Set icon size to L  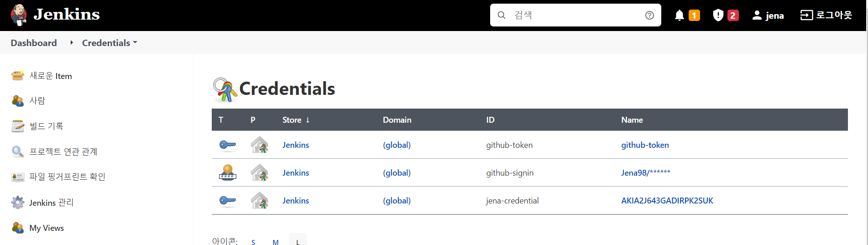[x=298, y=240]
